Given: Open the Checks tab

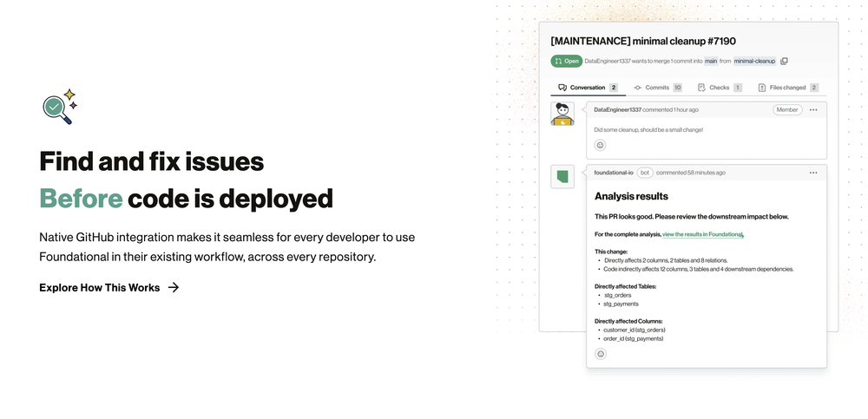Looking at the screenshot, I should click(720, 88).
